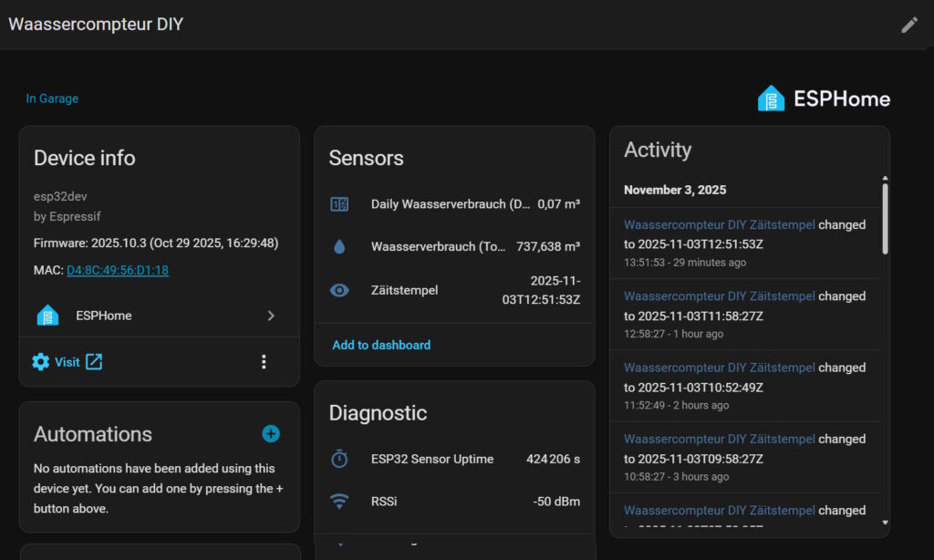Click the eye icon next to Zäitstempel
This screenshot has height=560, width=934.
339,290
